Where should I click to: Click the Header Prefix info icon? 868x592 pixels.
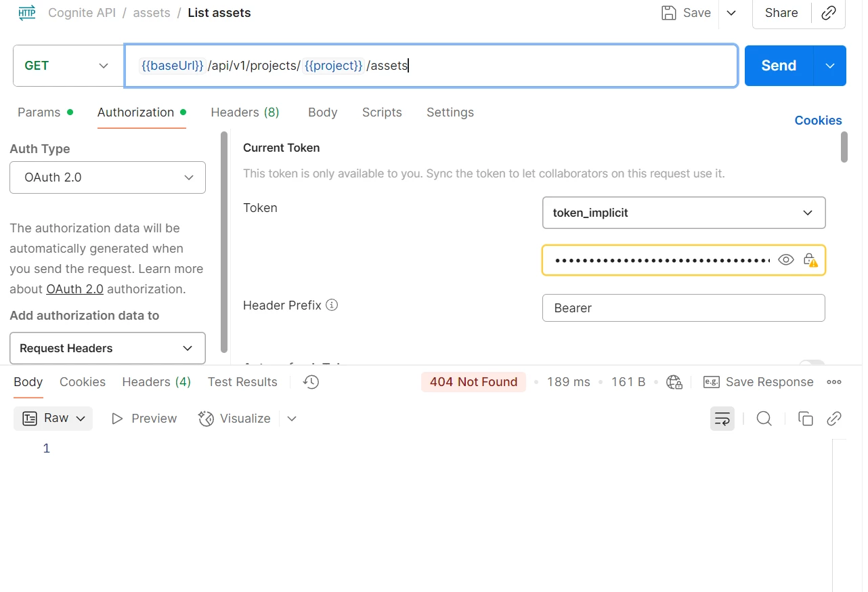pos(332,305)
